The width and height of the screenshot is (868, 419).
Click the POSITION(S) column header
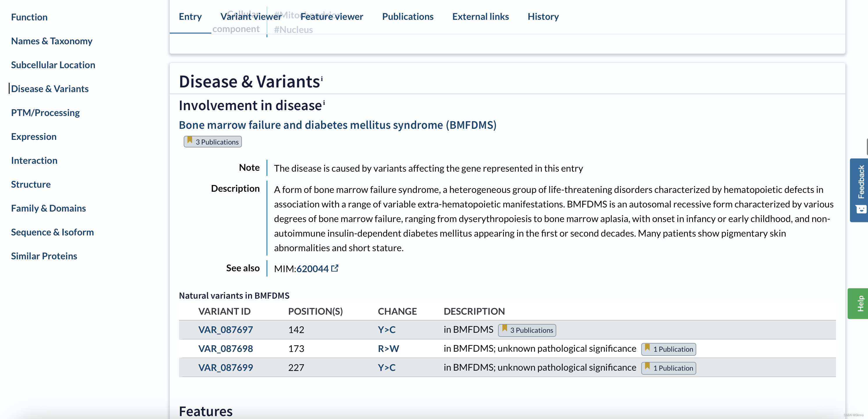316,311
